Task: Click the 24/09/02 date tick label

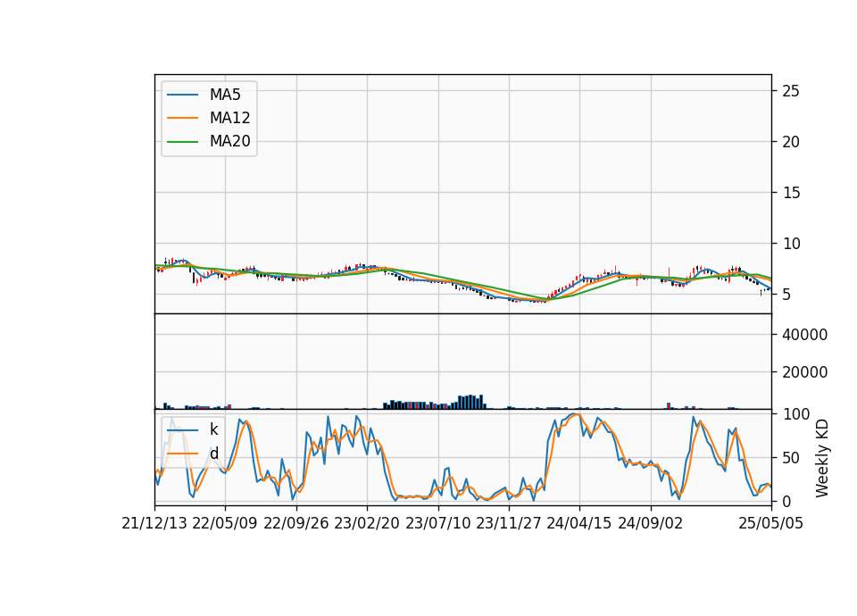Action: pos(651,523)
